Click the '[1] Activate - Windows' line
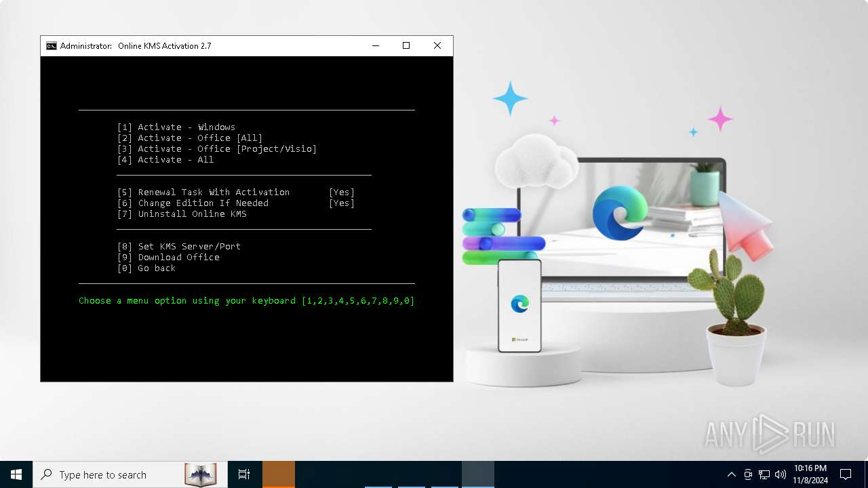868x488 pixels. coord(176,127)
